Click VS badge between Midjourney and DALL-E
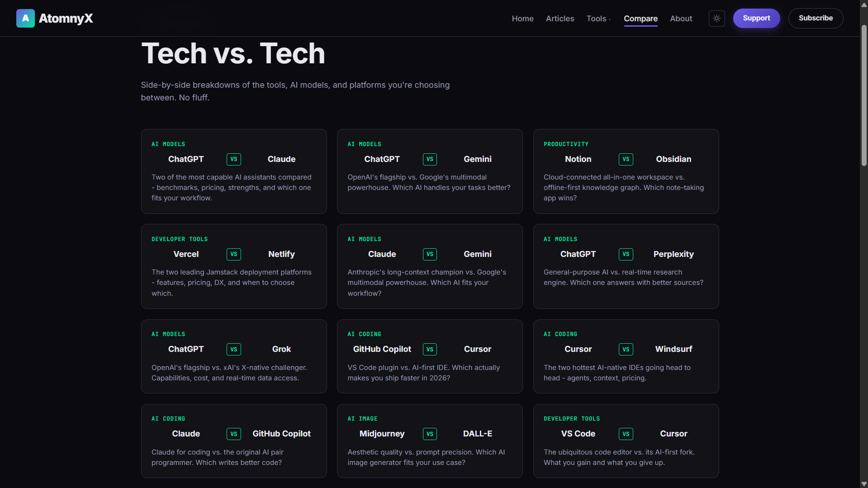868x488 pixels. pos(430,434)
